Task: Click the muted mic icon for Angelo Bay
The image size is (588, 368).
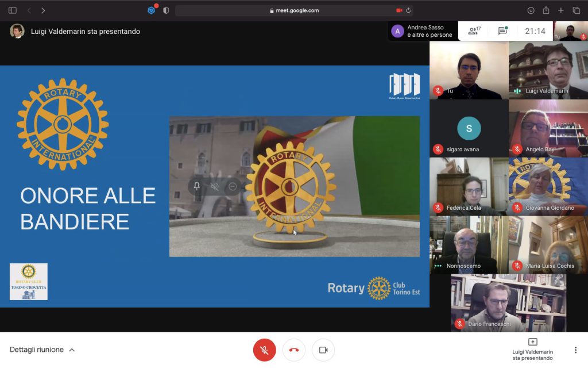Action: [x=517, y=149]
